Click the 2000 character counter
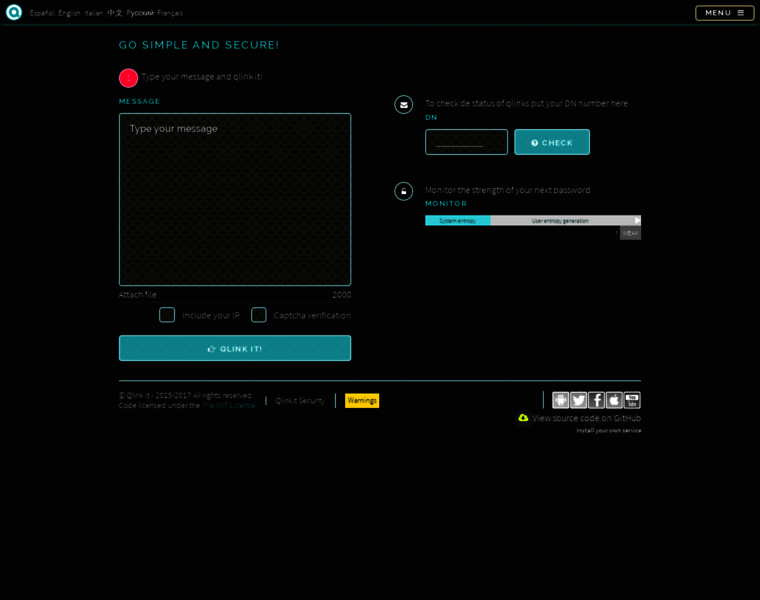760x600 pixels. coord(342,295)
